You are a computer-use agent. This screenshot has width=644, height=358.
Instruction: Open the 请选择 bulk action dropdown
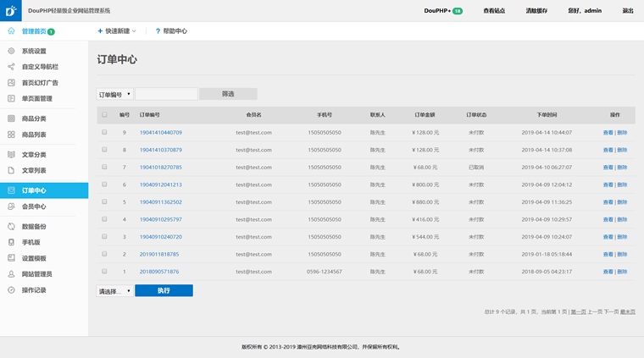point(114,291)
